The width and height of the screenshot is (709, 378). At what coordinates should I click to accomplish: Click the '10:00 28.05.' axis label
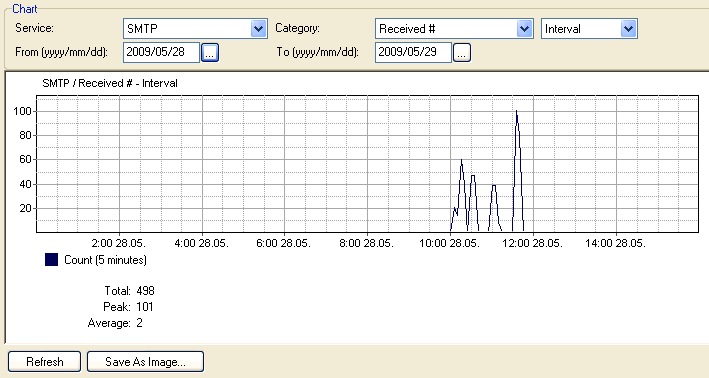click(x=449, y=243)
